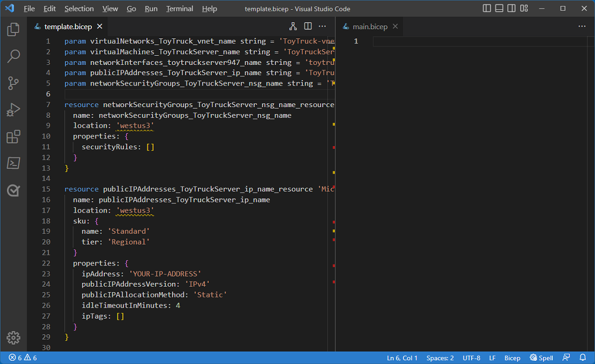This screenshot has width=595, height=364.
Task: Change end-of-line sequence via LF
Action: (492, 358)
